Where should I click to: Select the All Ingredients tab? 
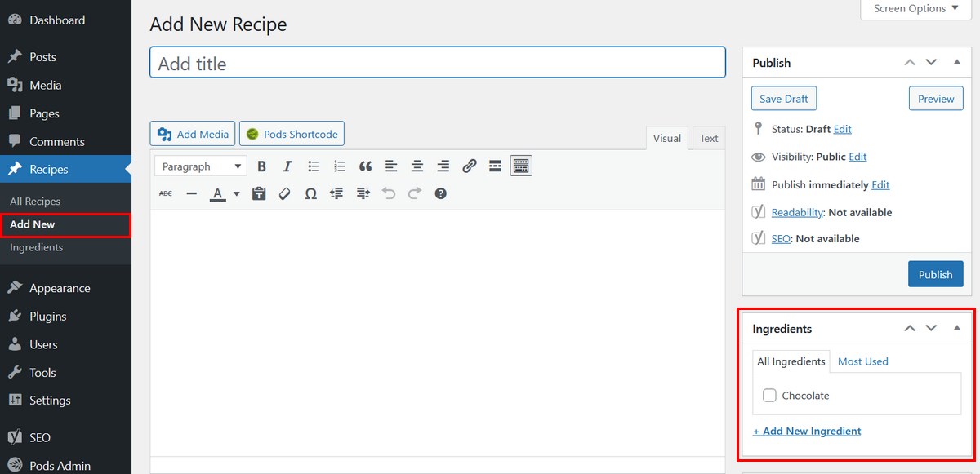coord(791,361)
